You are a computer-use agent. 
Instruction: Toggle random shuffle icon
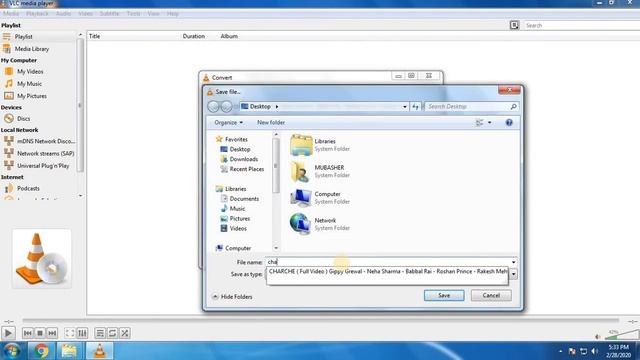125,333
